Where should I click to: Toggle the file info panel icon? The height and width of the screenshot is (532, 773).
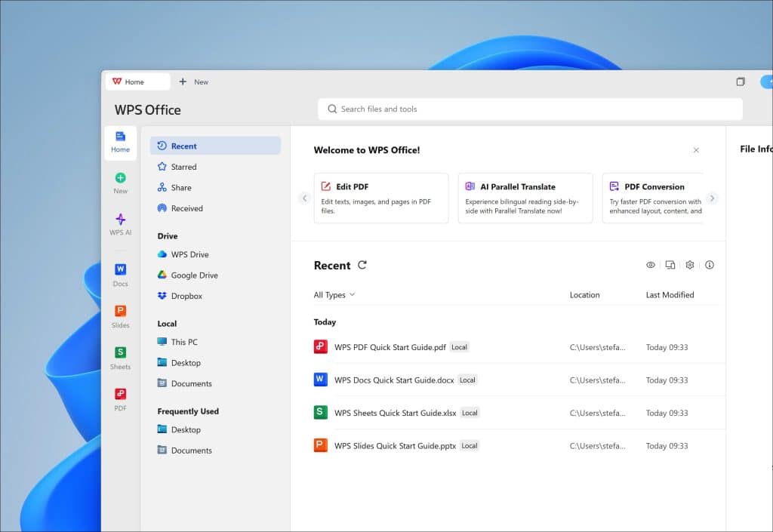point(709,265)
